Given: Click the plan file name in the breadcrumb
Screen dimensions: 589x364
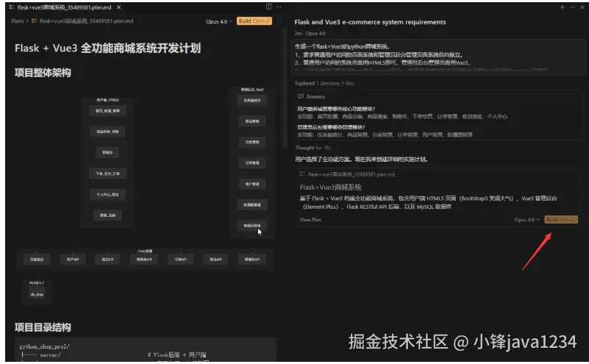Looking at the screenshot, I should coord(86,21).
